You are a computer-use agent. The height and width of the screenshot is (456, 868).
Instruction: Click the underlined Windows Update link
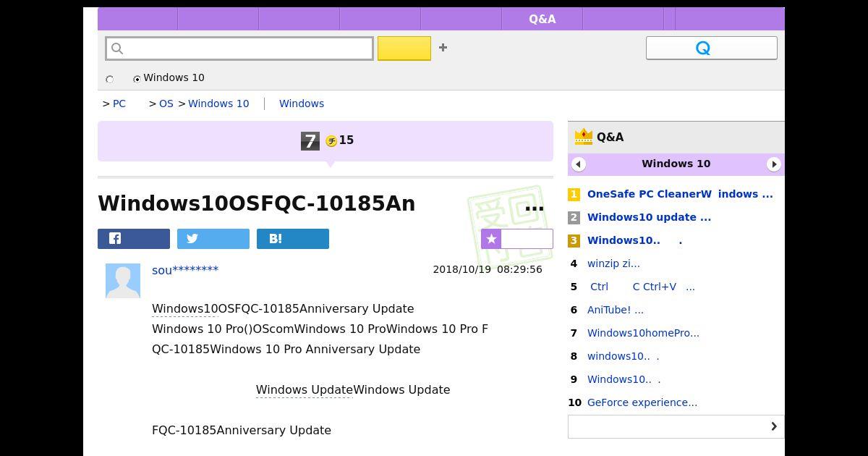tap(304, 390)
